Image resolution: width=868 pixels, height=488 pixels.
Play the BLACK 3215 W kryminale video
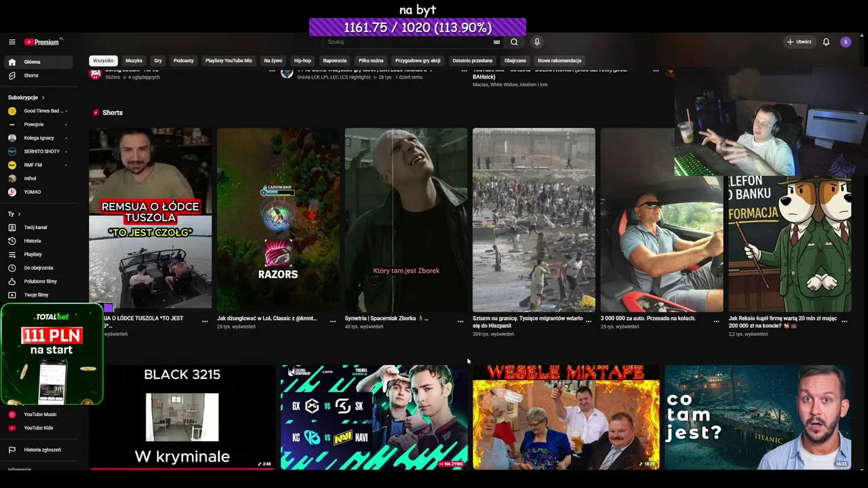click(x=182, y=417)
